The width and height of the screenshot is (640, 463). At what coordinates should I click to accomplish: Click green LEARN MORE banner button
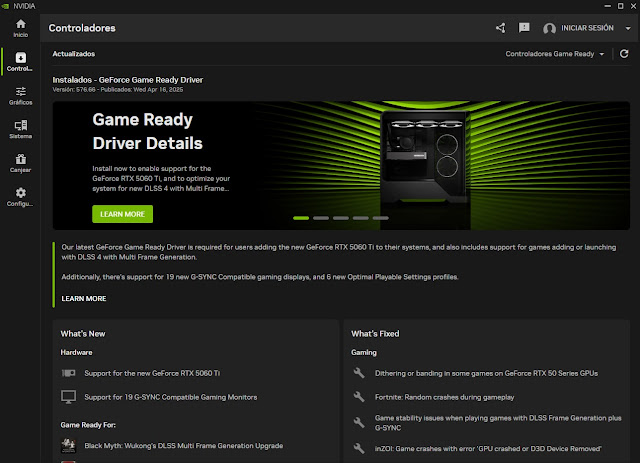pos(122,214)
